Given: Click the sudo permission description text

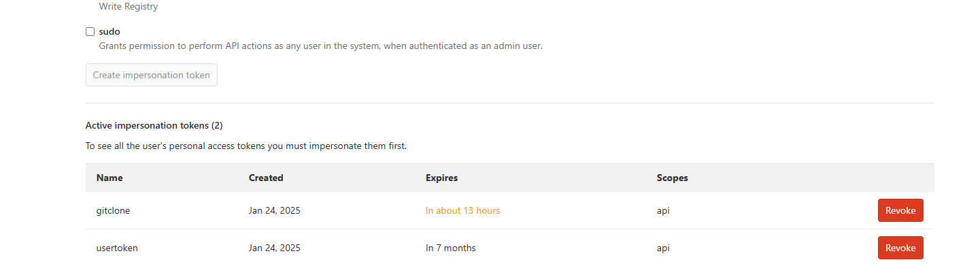Looking at the screenshot, I should click(x=320, y=46).
